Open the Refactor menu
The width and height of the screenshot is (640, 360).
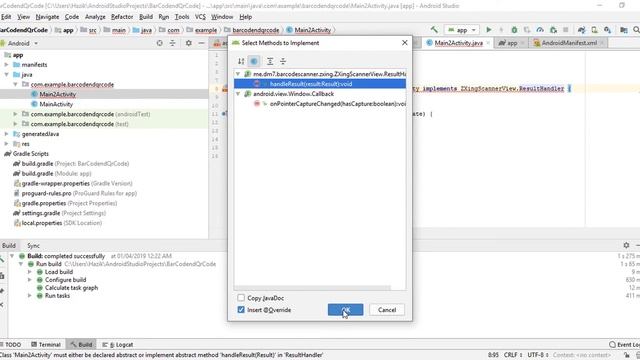122,17
